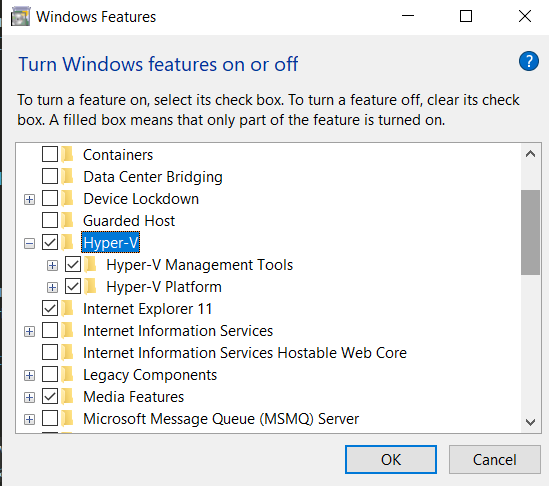Click the Legacy Components folder icon
This screenshot has height=486, width=549.
[67, 374]
